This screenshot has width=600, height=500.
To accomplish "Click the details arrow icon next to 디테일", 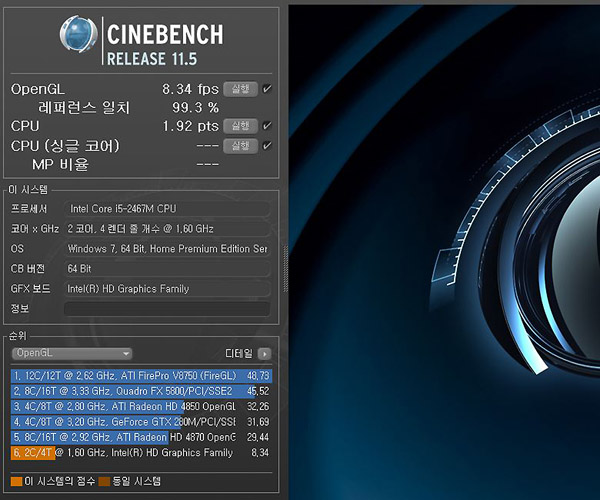I will tap(264, 354).
